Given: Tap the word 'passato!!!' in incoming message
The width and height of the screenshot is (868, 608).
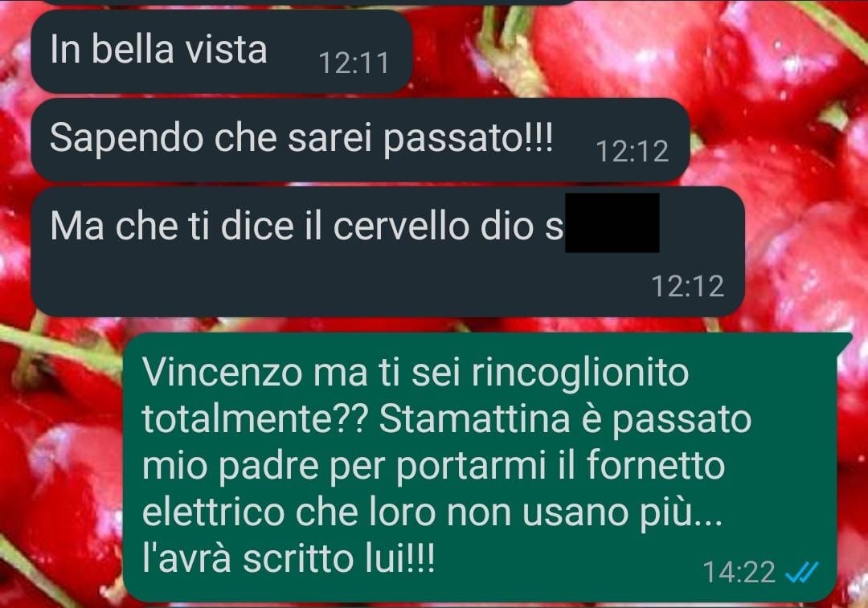Looking at the screenshot, I should tap(468, 138).
